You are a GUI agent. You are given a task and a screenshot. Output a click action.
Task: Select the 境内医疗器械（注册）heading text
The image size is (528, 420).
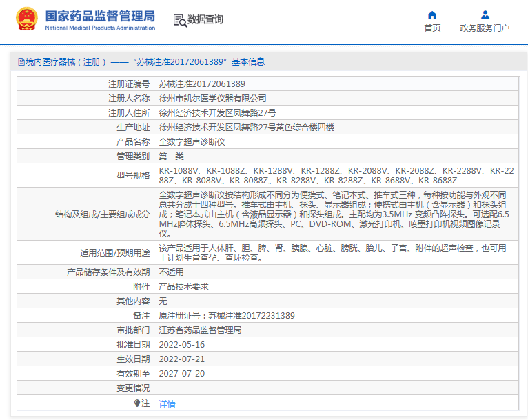pos(66,61)
